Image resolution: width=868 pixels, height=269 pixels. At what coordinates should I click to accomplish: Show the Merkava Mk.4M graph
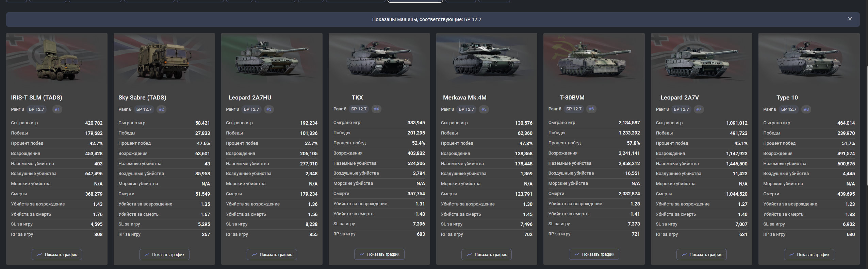click(487, 254)
